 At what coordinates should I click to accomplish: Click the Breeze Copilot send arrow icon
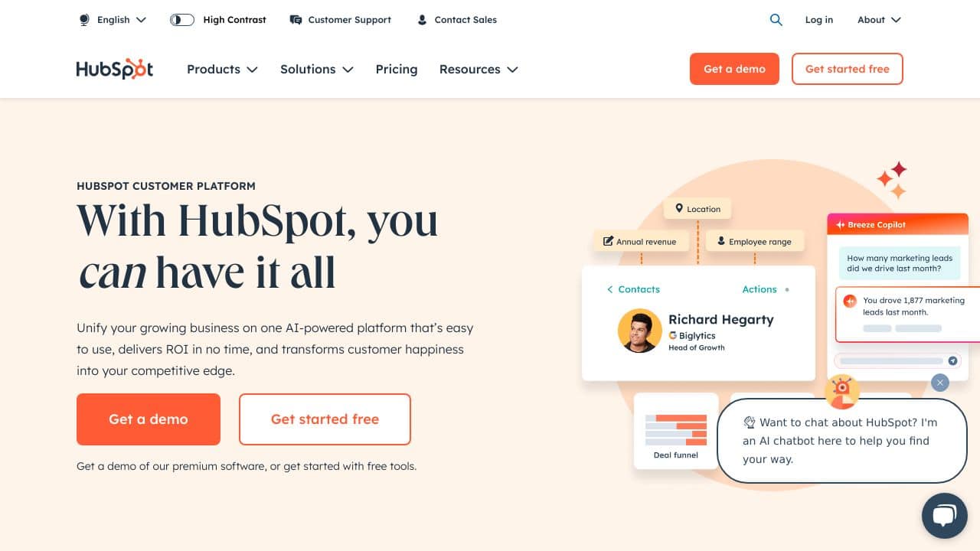pos(952,360)
